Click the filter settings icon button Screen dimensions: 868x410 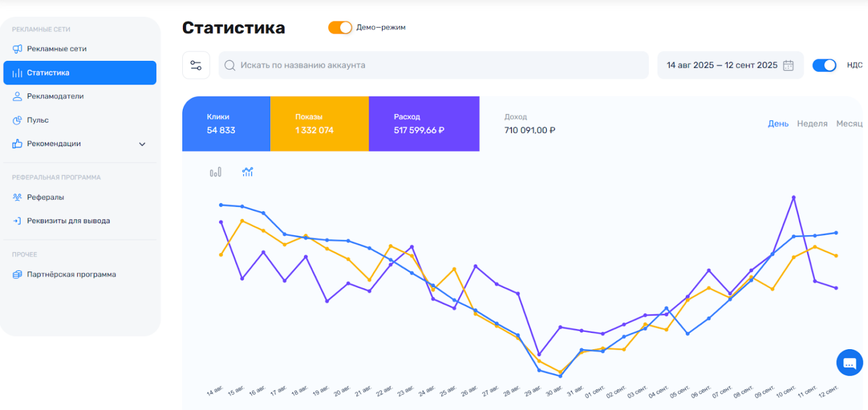(x=196, y=65)
